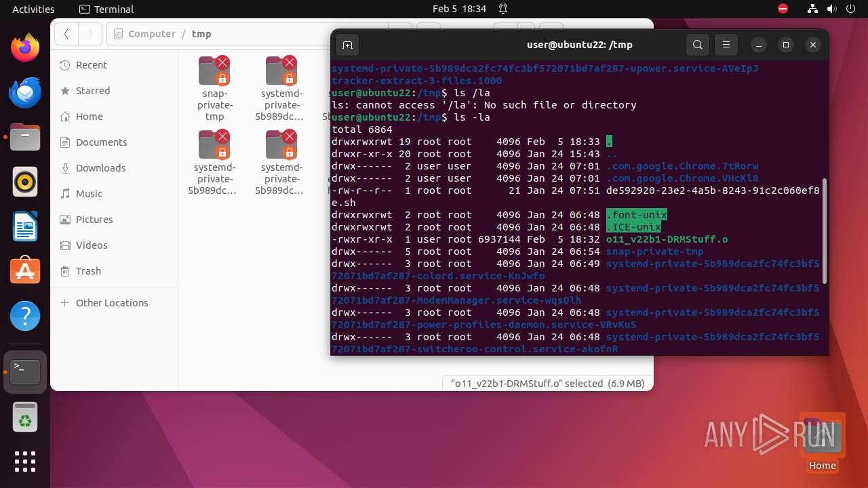Click Computer in the path bar
This screenshot has height=488, width=868.
point(151,34)
